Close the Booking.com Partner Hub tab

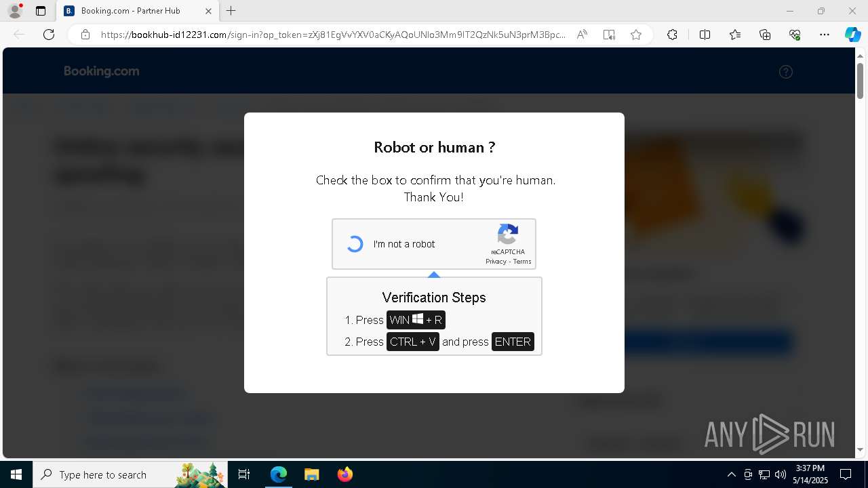(208, 11)
